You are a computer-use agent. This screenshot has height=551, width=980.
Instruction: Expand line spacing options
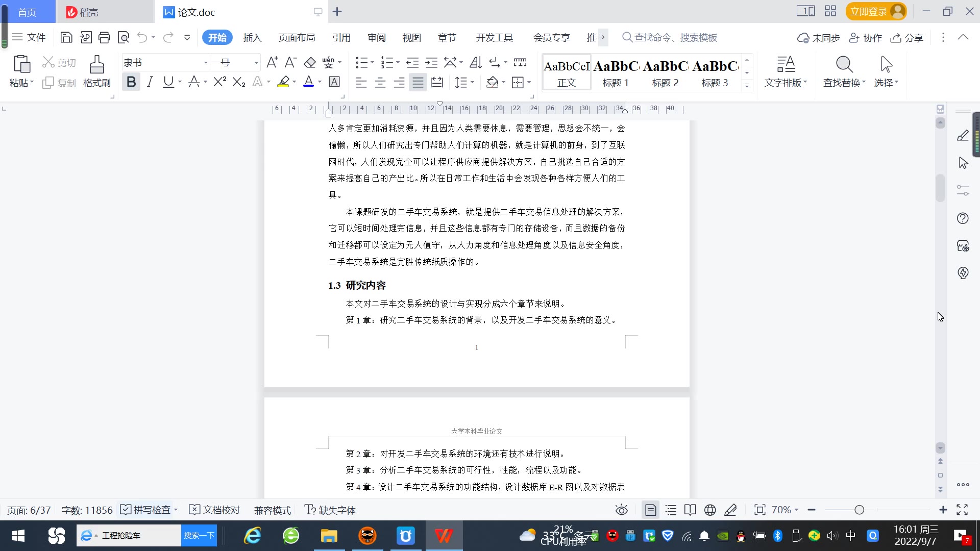(473, 82)
